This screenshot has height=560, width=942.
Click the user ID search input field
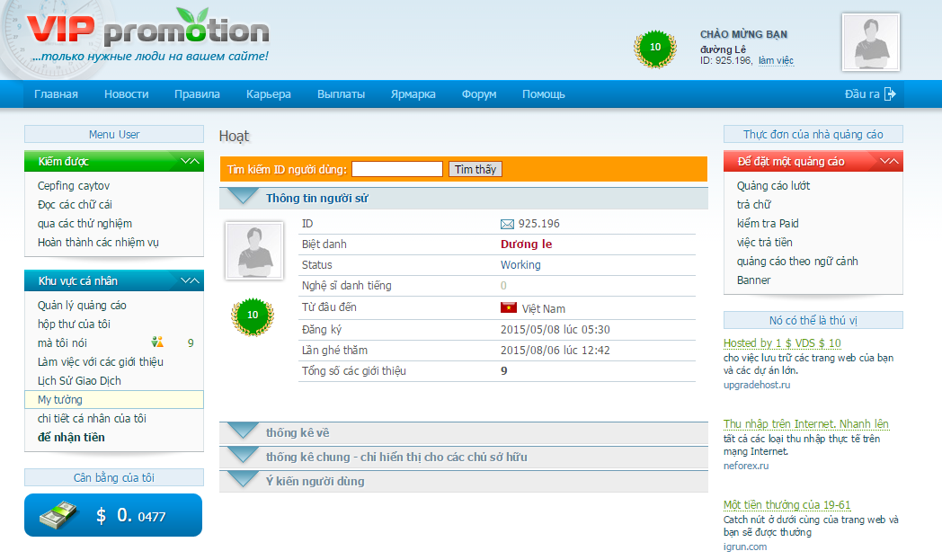(397, 170)
